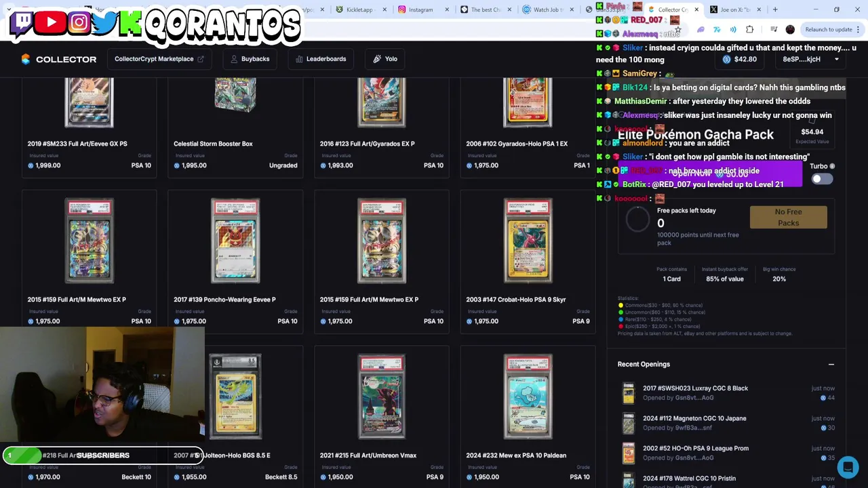Click the purple bird extension icon

[x=701, y=29]
